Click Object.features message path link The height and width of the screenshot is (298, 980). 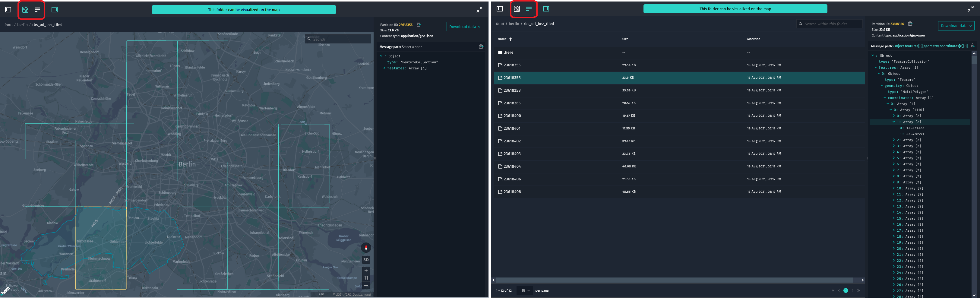point(931,46)
